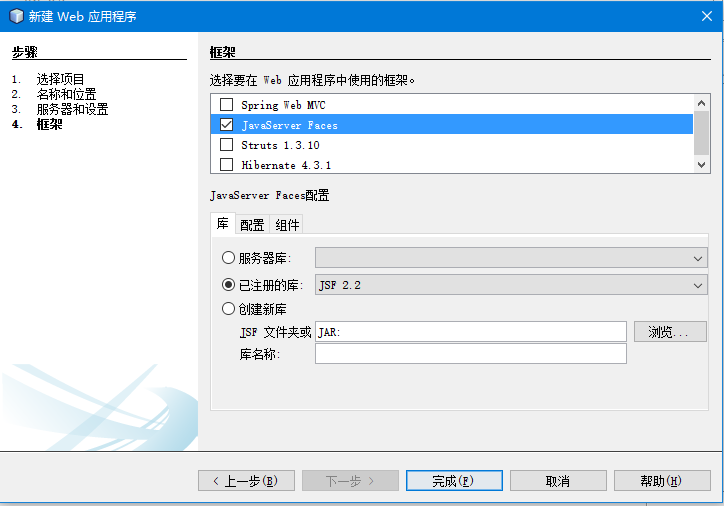The width and height of the screenshot is (724, 506).
Task: Select the 服务器库 radio button
Action: tap(229, 258)
